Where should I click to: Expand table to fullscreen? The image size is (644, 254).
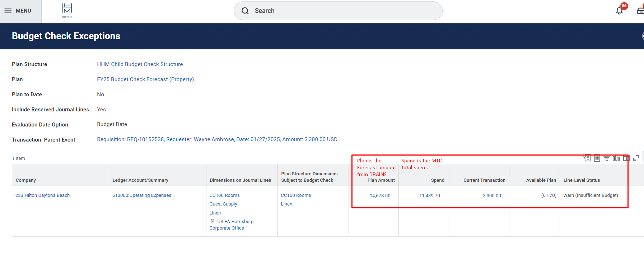coord(636,158)
